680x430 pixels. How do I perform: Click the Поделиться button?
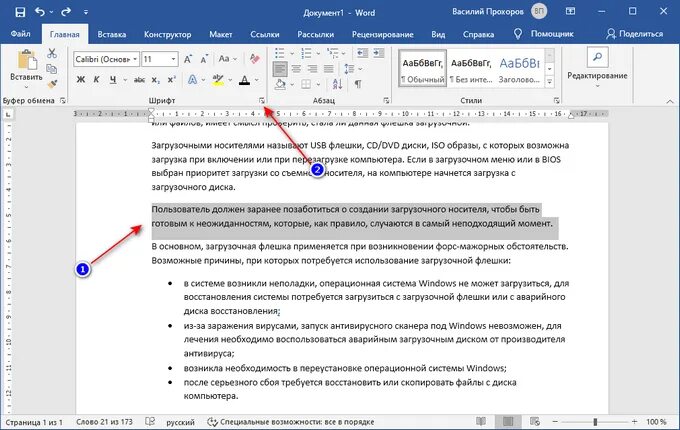(x=634, y=34)
